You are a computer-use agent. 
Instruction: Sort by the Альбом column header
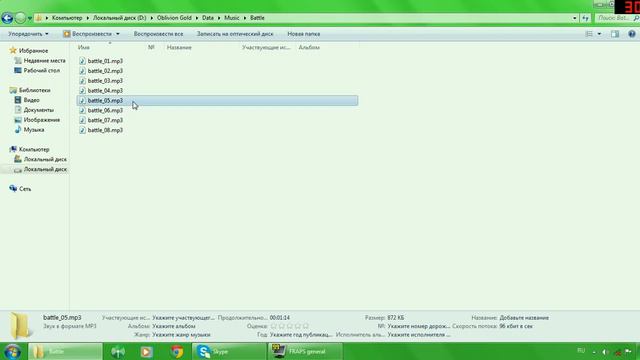309,47
